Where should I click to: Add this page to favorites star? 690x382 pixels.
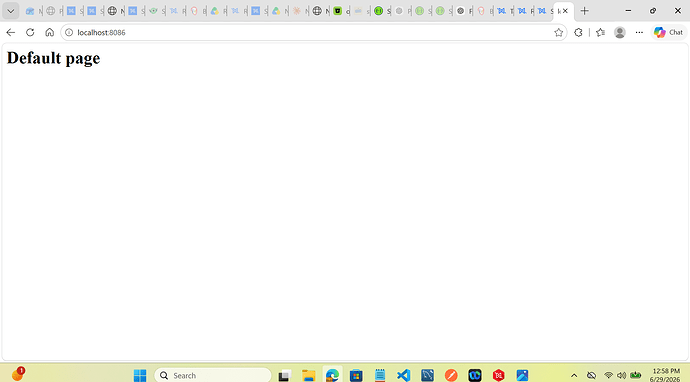coord(558,32)
